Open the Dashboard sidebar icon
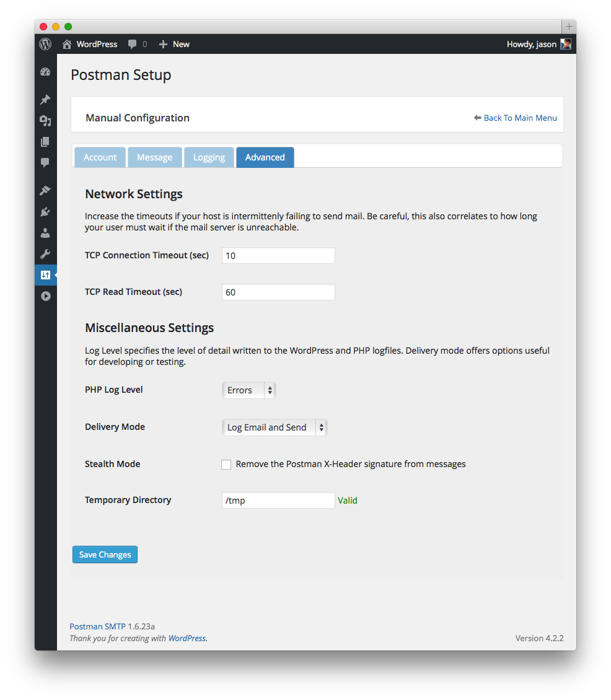This screenshot has width=611, height=700. pos(45,72)
